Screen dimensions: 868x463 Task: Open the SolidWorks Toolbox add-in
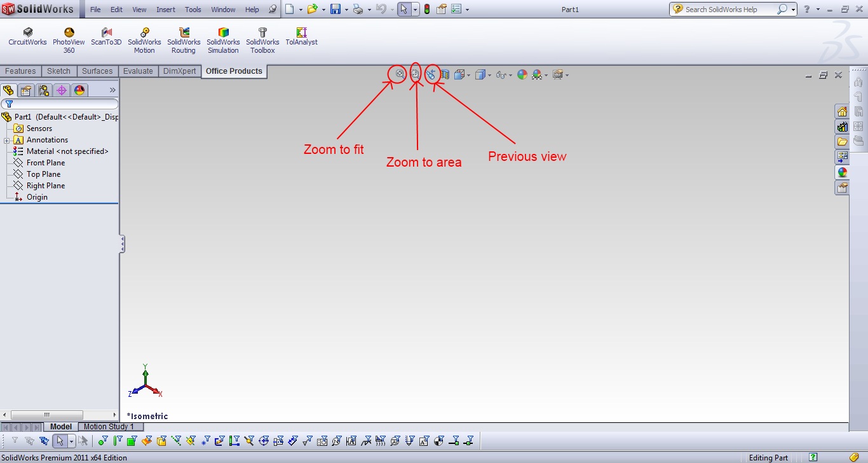pyautogui.click(x=262, y=41)
